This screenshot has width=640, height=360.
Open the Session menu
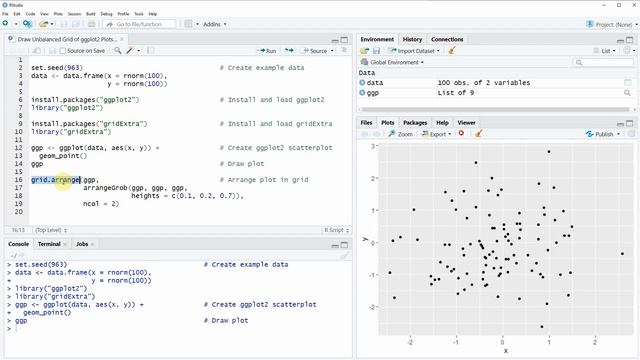pos(74,14)
